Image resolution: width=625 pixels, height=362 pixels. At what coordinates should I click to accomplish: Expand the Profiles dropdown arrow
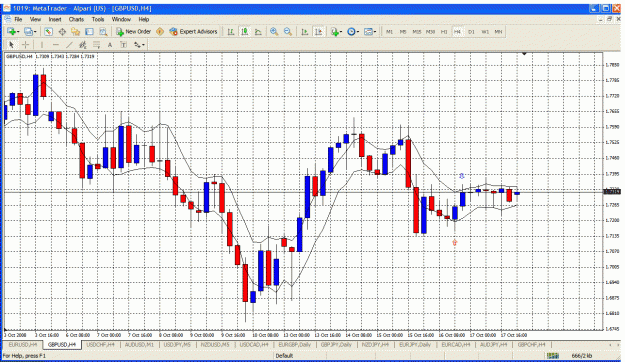click(35, 32)
